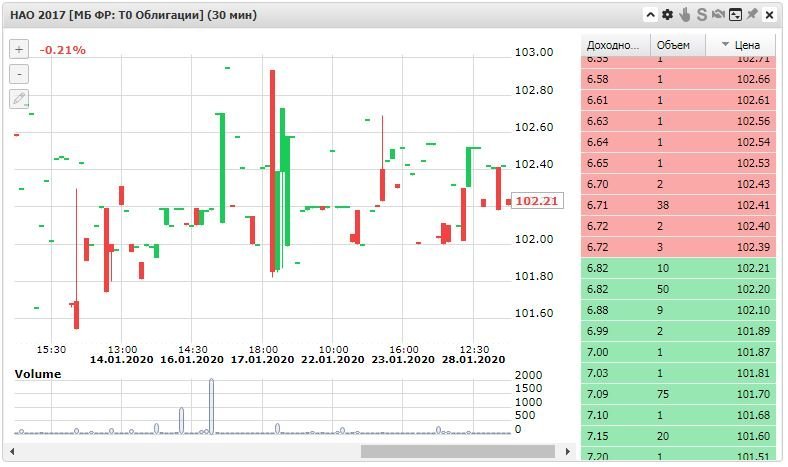The width and height of the screenshot is (788, 467).
Task: Click the Доходно... column header
Action: [613, 45]
